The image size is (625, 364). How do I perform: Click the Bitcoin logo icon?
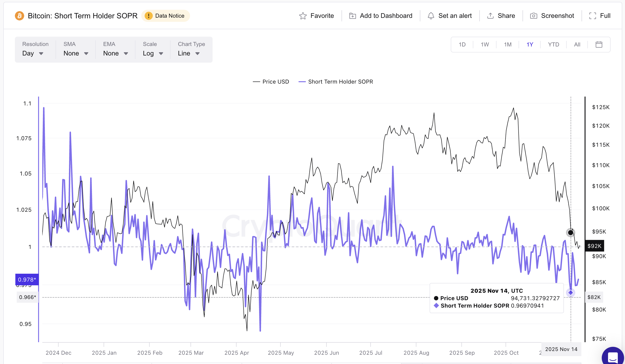pyautogui.click(x=19, y=16)
